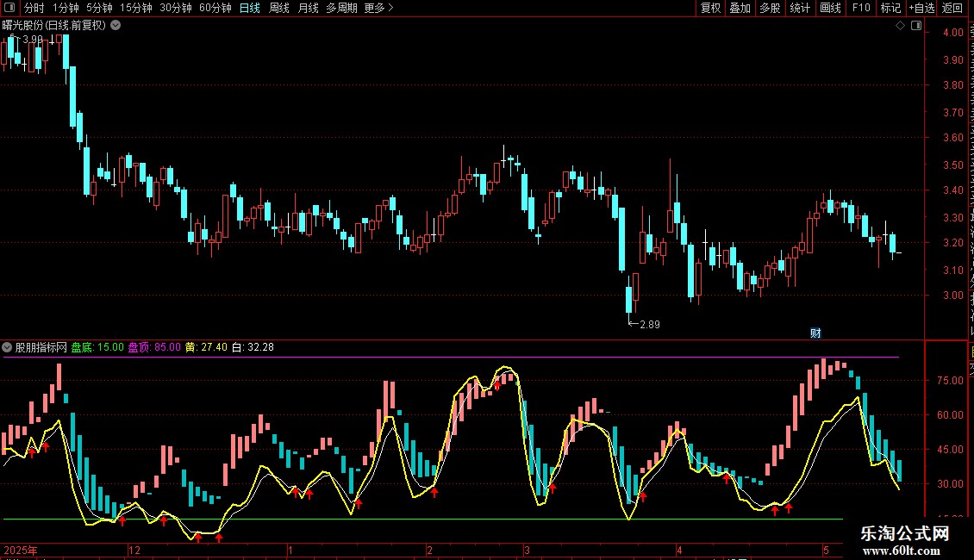Activate the 画线 drawing tool button
Viewport: 974px width, 560px height.
pos(830,8)
